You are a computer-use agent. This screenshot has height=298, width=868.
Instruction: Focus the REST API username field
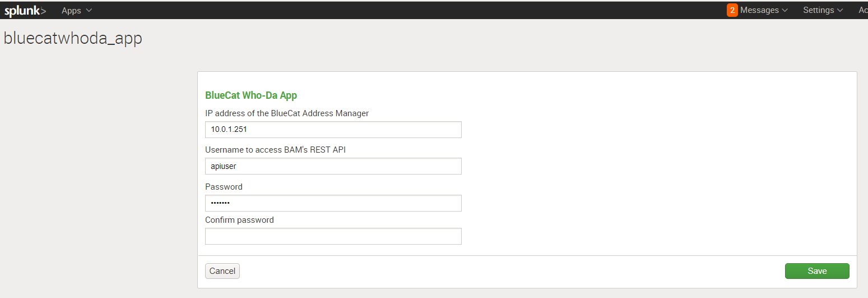pyautogui.click(x=333, y=166)
